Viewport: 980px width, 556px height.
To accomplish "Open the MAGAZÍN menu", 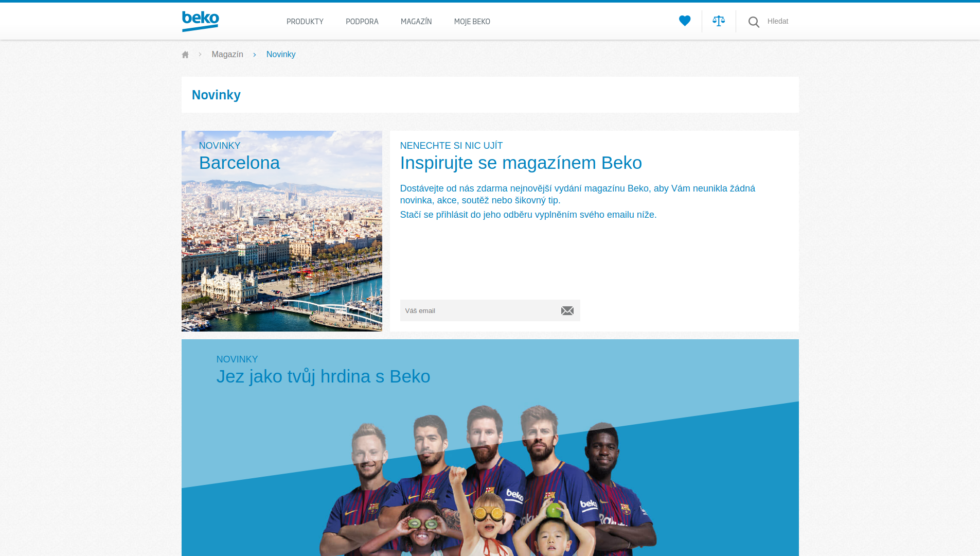I will (x=416, y=22).
